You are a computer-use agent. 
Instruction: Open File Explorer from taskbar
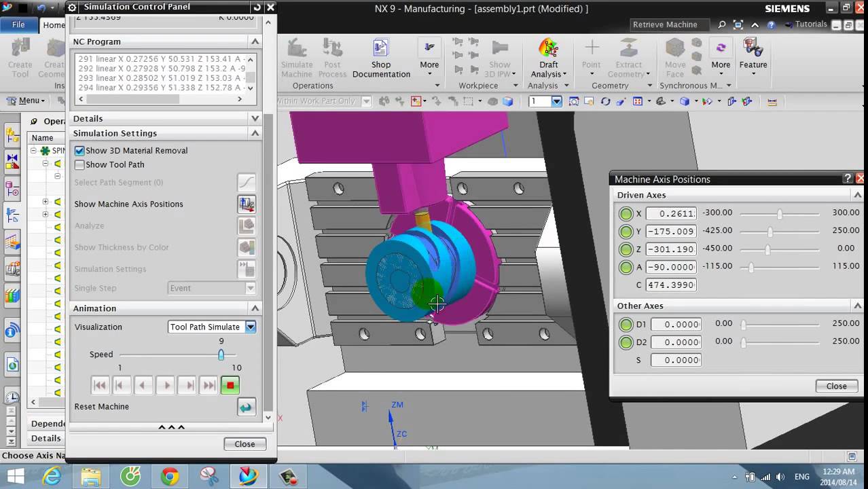point(91,476)
